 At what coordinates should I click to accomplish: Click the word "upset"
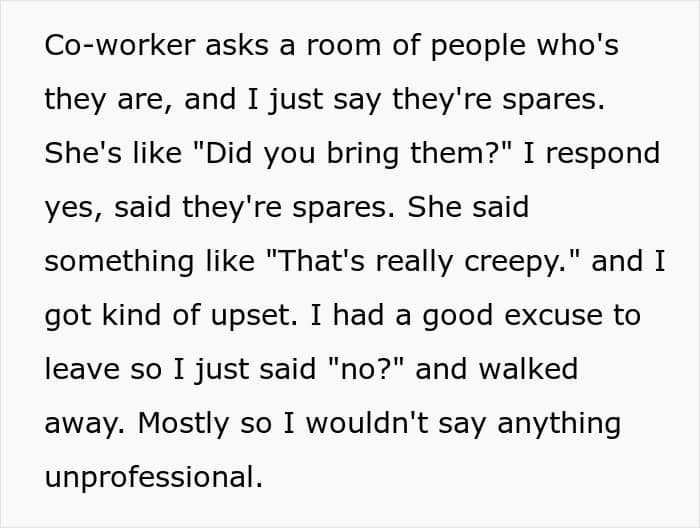click(x=235, y=316)
